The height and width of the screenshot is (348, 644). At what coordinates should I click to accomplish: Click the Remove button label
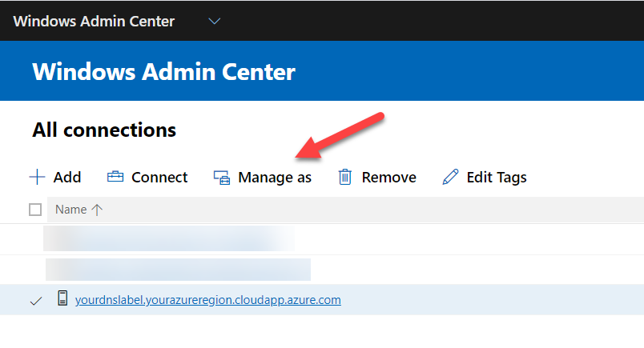[x=389, y=178]
